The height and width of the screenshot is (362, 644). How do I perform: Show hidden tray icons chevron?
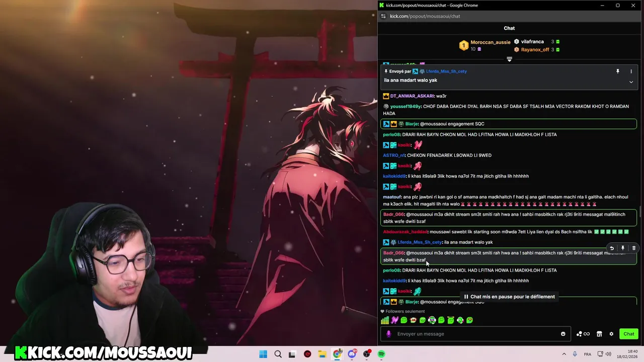pos(563,354)
